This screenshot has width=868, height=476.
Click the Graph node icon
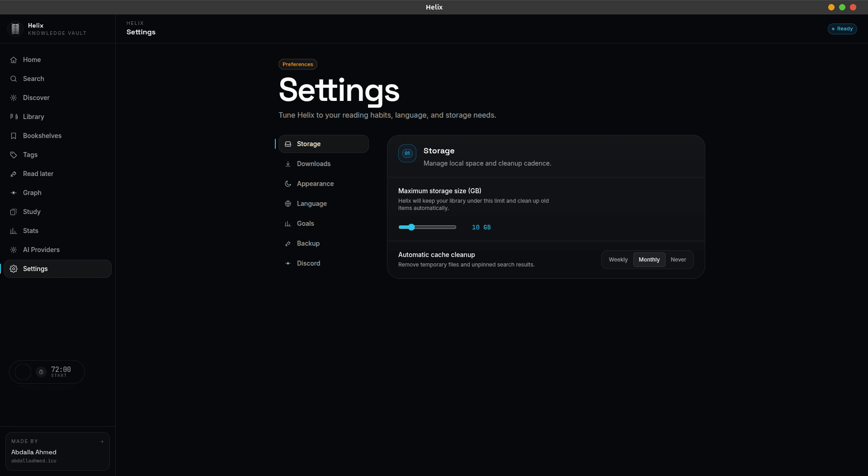click(14, 193)
